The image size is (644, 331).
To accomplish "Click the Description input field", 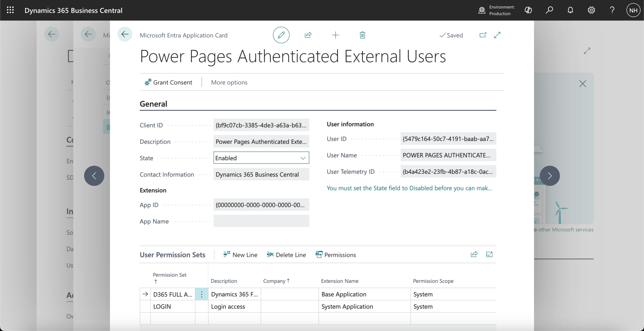I will click(x=261, y=142).
